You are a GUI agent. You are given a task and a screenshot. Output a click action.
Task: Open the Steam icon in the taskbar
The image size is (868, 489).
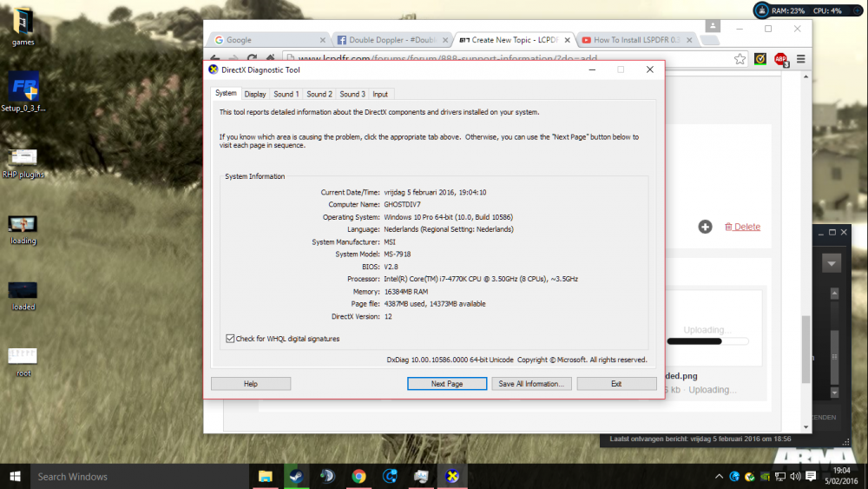(296, 476)
